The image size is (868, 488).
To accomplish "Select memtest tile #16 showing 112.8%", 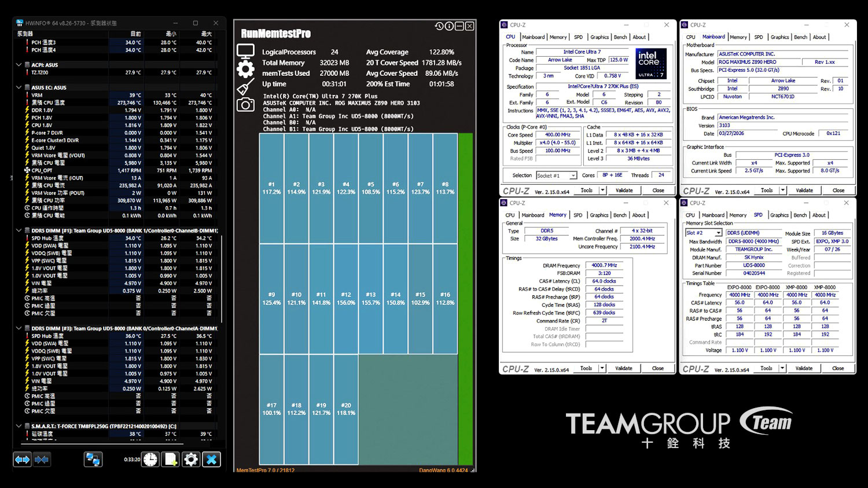I will click(445, 299).
